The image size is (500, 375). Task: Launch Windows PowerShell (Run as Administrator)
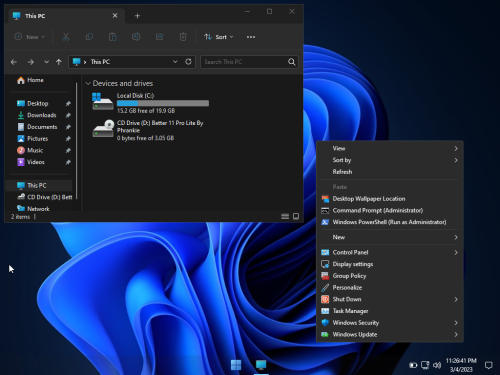390,222
